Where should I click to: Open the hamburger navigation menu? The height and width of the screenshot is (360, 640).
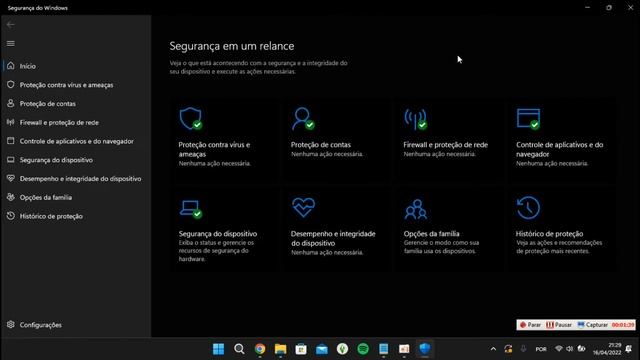click(11, 43)
